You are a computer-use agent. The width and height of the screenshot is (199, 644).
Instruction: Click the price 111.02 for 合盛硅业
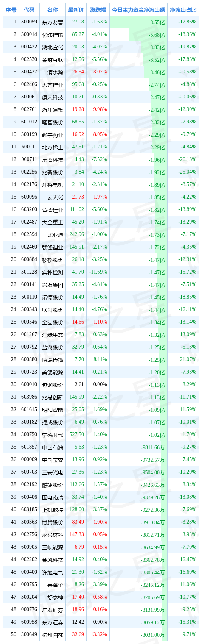(x=77, y=209)
